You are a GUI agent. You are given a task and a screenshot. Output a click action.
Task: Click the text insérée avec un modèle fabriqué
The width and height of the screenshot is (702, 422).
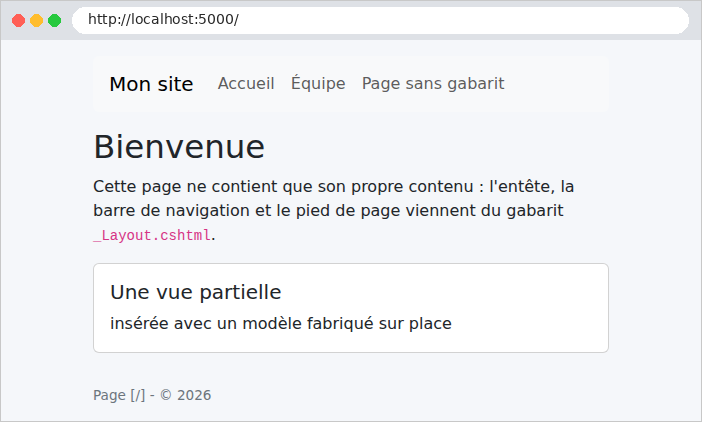241,324
